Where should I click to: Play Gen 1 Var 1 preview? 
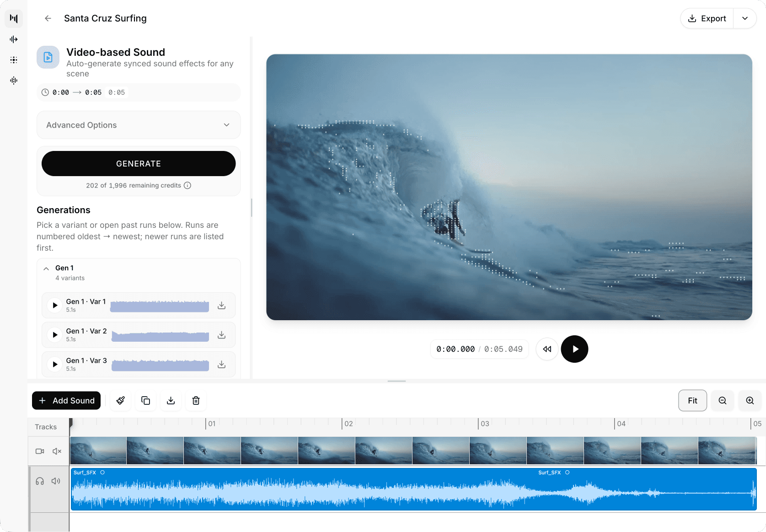[55, 305]
